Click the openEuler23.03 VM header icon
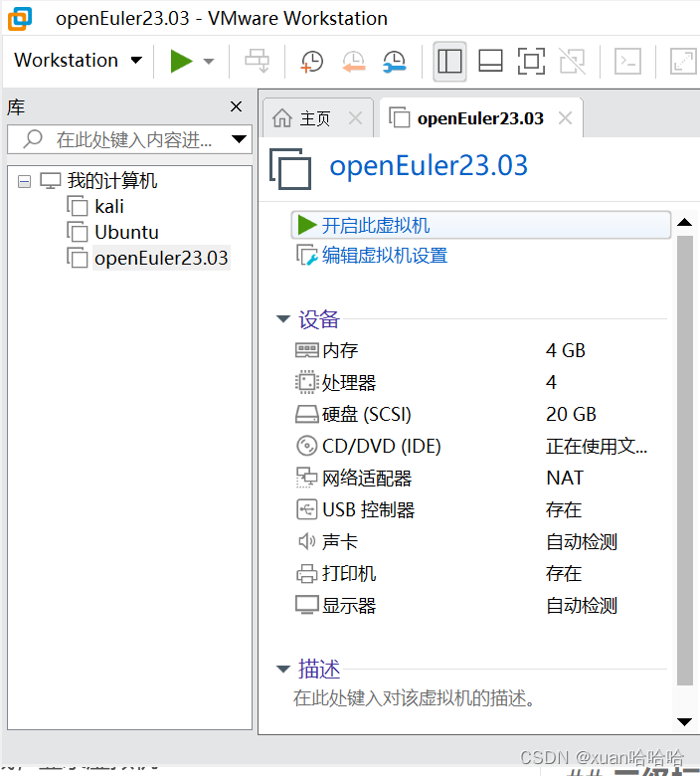Image resolution: width=700 pixels, height=776 pixels. (x=290, y=169)
